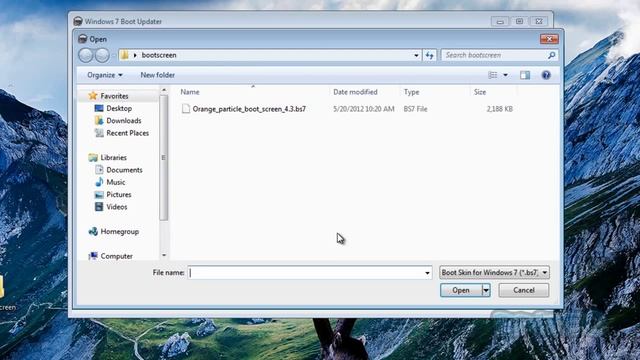This screenshot has height=360, width=640.
Task: Click the Back navigation arrow button
Action: coord(86,55)
